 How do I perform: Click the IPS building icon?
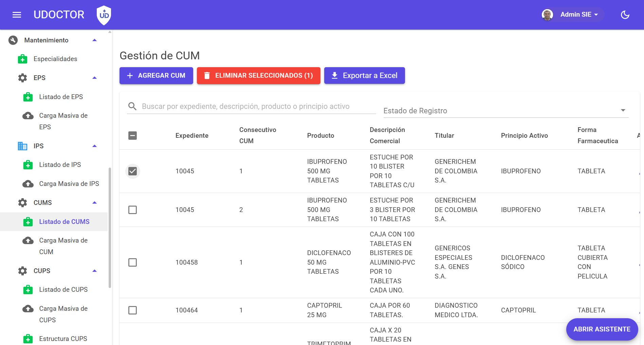click(x=22, y=146)
